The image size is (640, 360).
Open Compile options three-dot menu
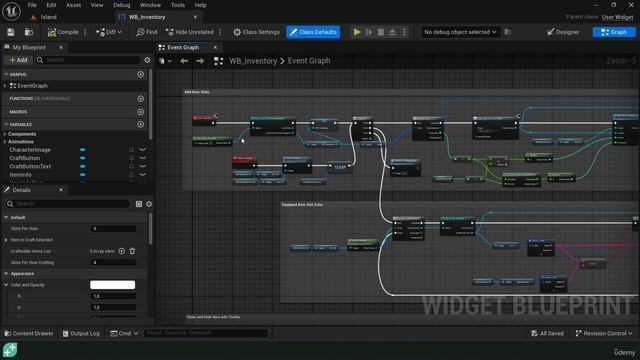85,32
